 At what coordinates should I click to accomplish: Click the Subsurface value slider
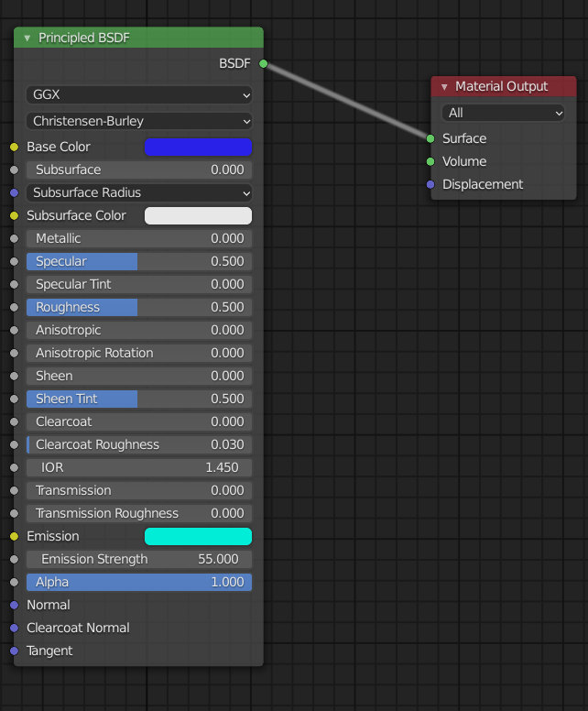pos(139,170)
